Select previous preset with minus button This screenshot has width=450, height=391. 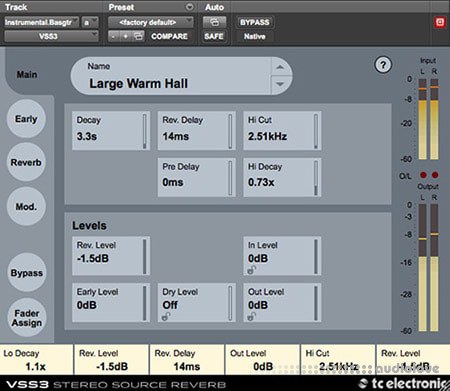pos(114,36)
